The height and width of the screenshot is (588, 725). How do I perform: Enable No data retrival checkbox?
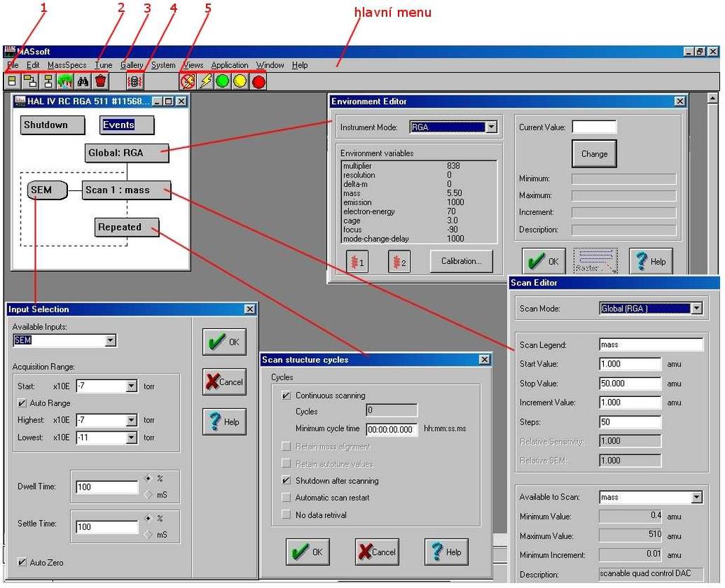tap(286, 515)
